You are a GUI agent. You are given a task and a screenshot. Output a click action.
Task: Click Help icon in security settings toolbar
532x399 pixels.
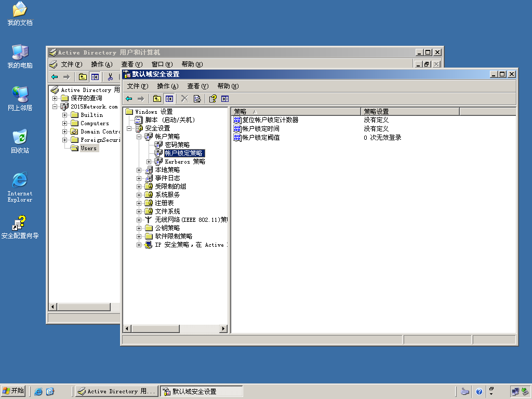point(212,99)
